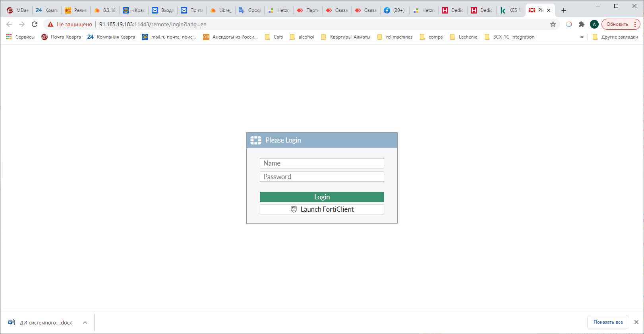Open the Cars bookmark folder
The height and width of the screenshot is (334, 644).
point(274,37)
